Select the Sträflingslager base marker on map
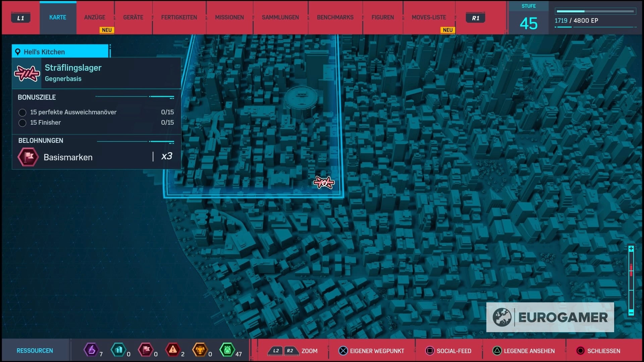 point(324,182)
